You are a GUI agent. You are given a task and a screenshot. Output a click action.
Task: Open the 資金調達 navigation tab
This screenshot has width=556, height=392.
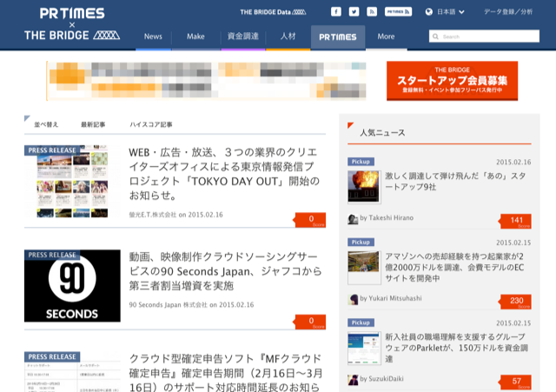tap(243, 37)
